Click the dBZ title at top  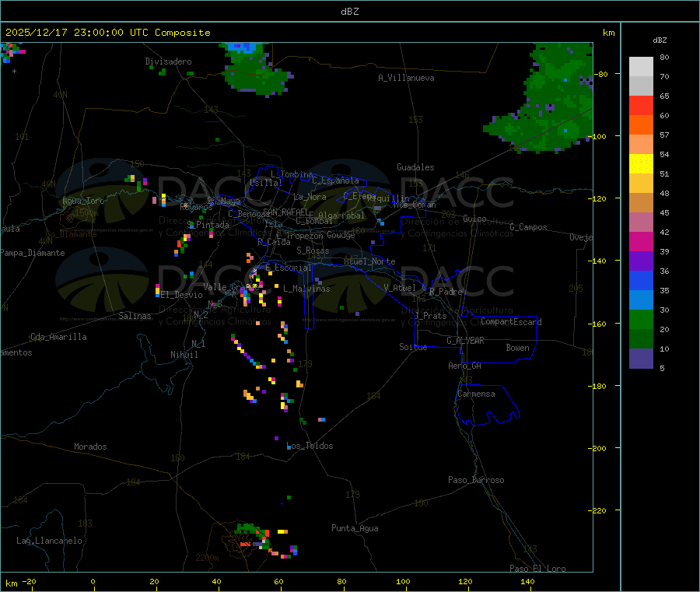(x=349, y=12)
